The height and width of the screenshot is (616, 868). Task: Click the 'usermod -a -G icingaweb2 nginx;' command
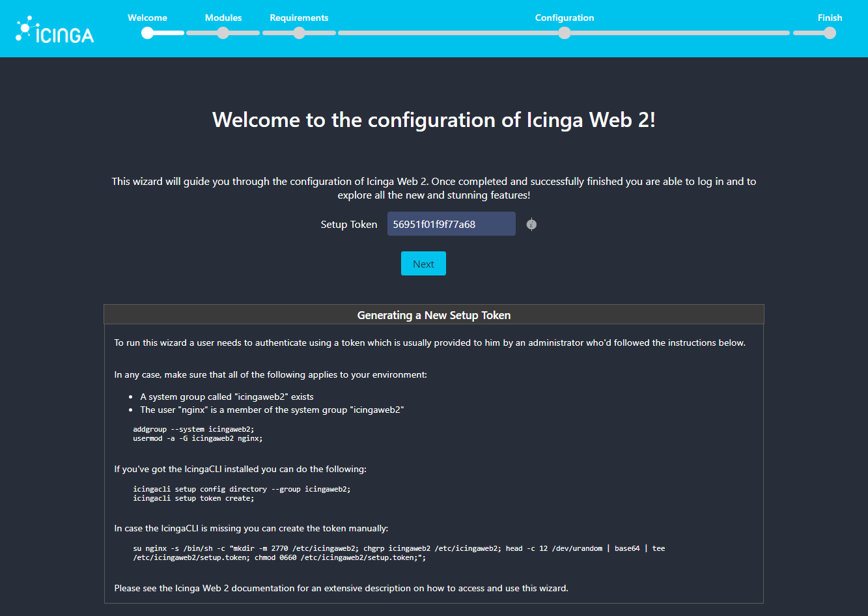(198, 438)
